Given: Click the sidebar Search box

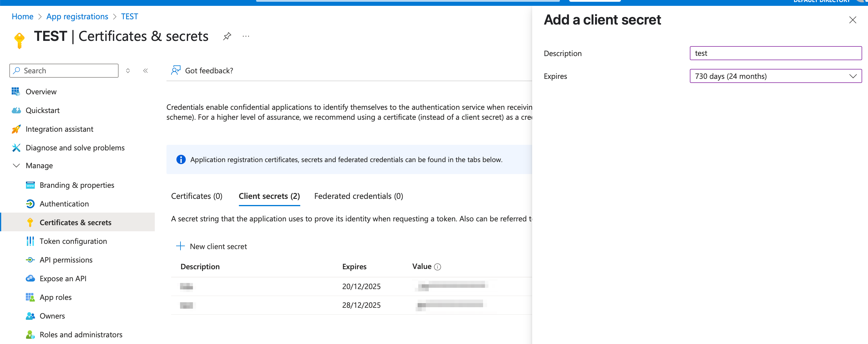Looking at the screenshot, I should [64, 71].
